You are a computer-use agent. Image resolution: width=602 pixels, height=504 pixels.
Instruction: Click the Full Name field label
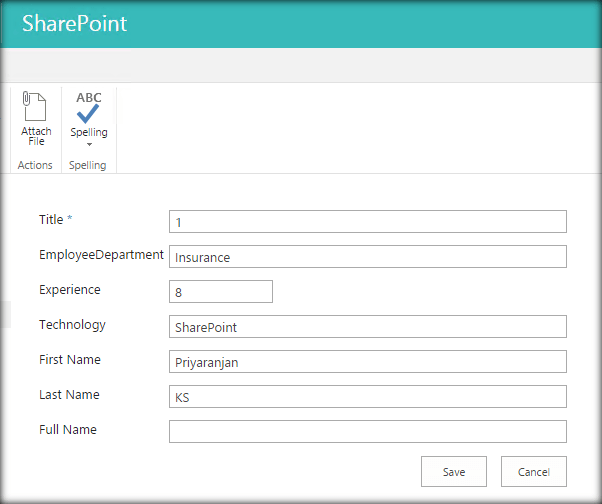tap(67, 430)
